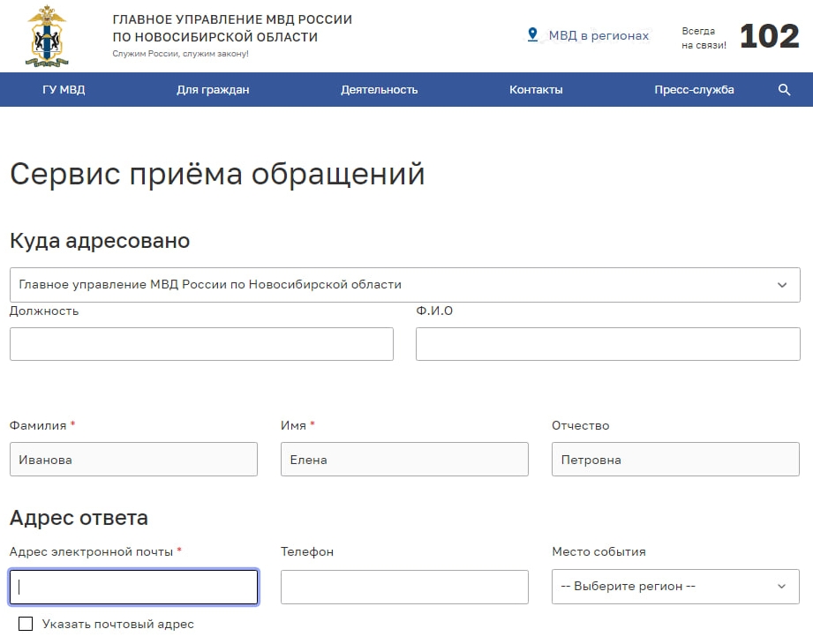Image resolution: width=813 pixels, height=644 pixels.
Task: Expand the 'Куда адресовано' dropdown
Action: coord(404,285)
